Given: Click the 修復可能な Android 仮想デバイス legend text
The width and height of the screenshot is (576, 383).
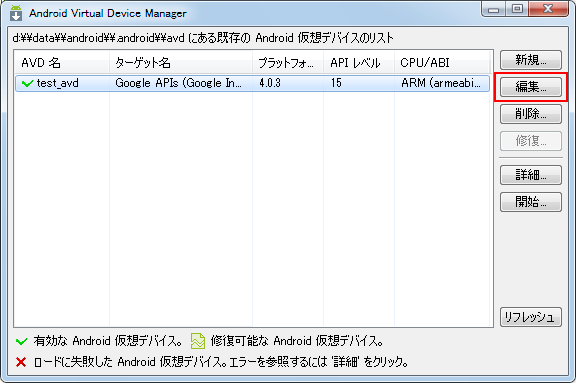Looking at the screenshot, I should (297, 341).
